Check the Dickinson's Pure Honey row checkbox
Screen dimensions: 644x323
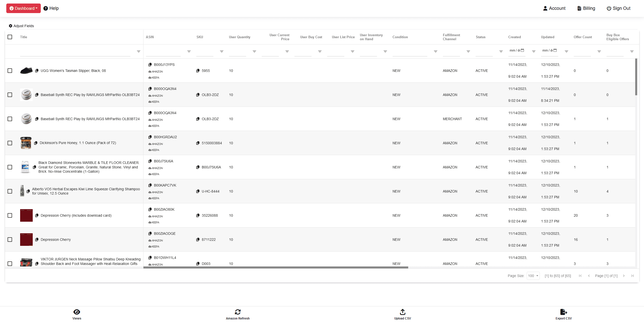[x=10, y=143]
